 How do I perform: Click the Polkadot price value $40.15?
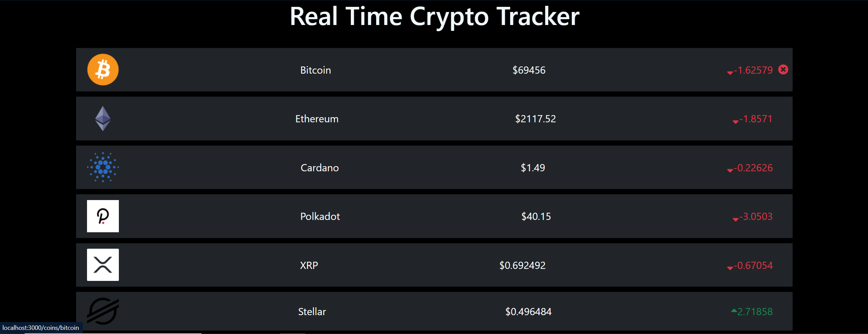point(536,216)
